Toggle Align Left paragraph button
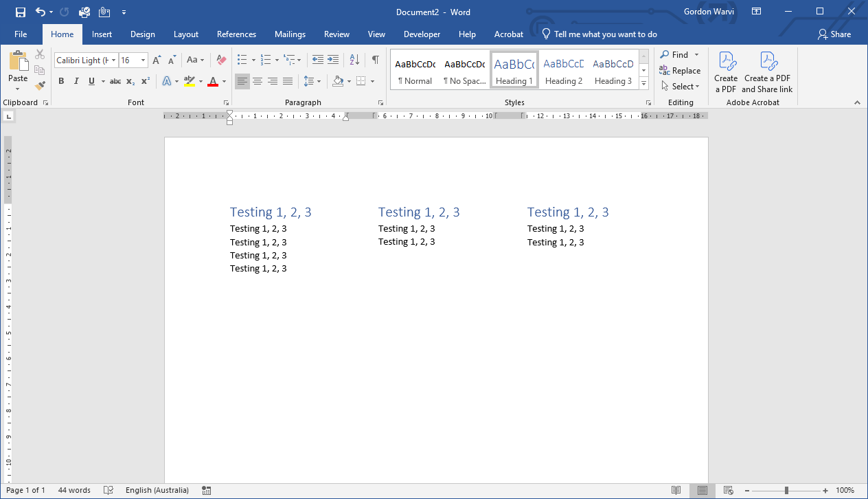This screenshot has height=499, width=868. pyautogui.click(x=242, y=81)
